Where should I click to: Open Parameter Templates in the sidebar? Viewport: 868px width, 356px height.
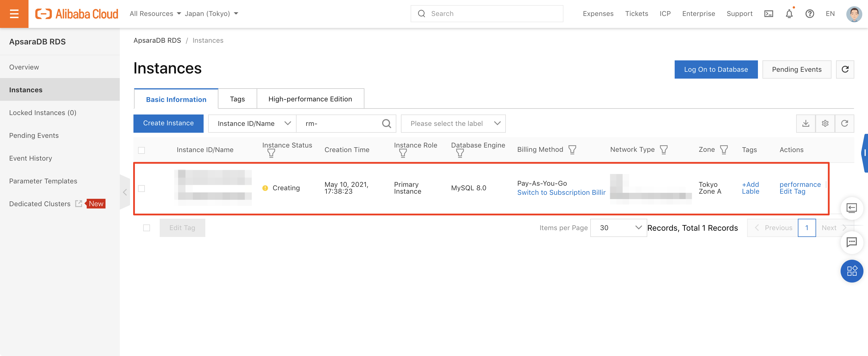tap(60, 181)
